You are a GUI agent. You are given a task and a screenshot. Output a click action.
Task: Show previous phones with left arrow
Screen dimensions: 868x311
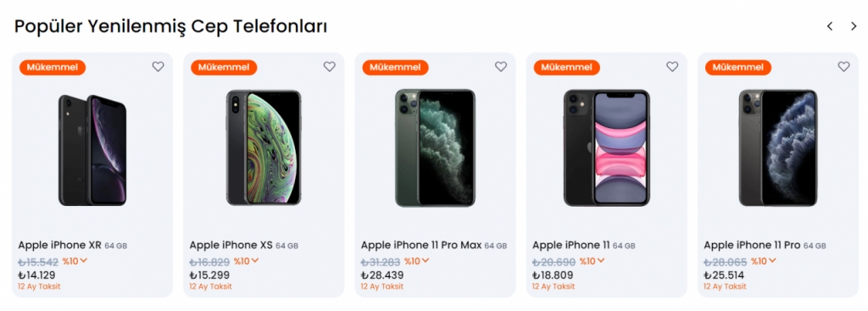pos(829,26)
